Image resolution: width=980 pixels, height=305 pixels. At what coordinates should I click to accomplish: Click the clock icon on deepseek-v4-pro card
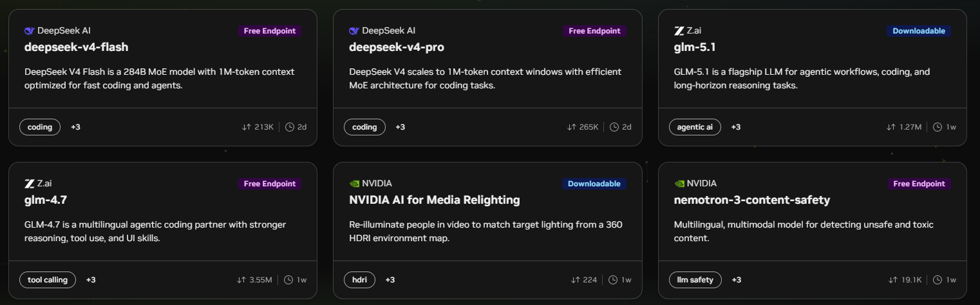(x=614, y=127)
